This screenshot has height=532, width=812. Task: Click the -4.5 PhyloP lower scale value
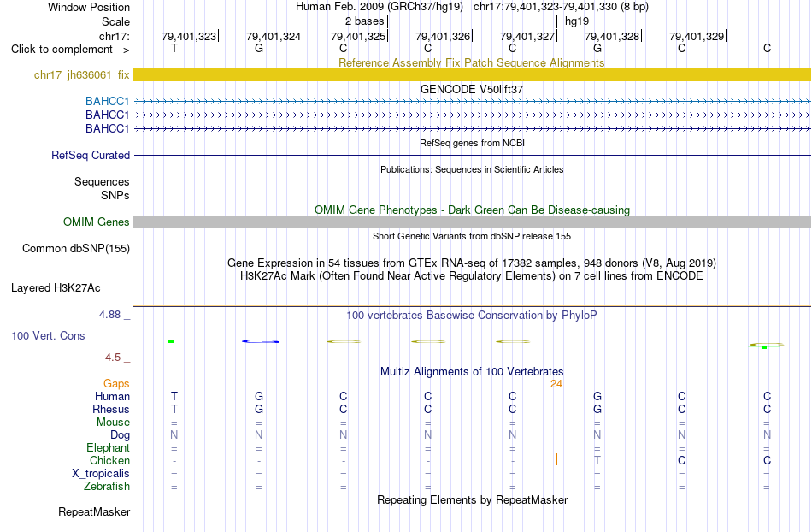pos(111,357)
